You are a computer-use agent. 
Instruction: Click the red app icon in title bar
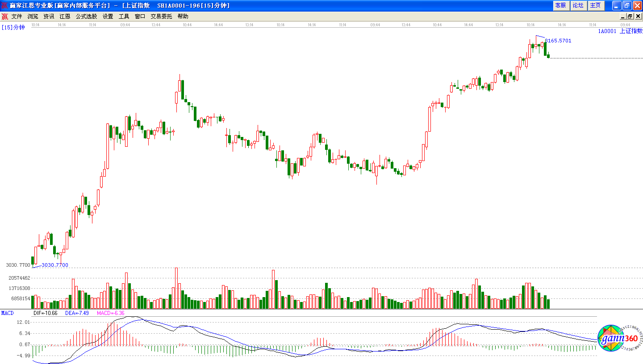click(x=5, y=5)
